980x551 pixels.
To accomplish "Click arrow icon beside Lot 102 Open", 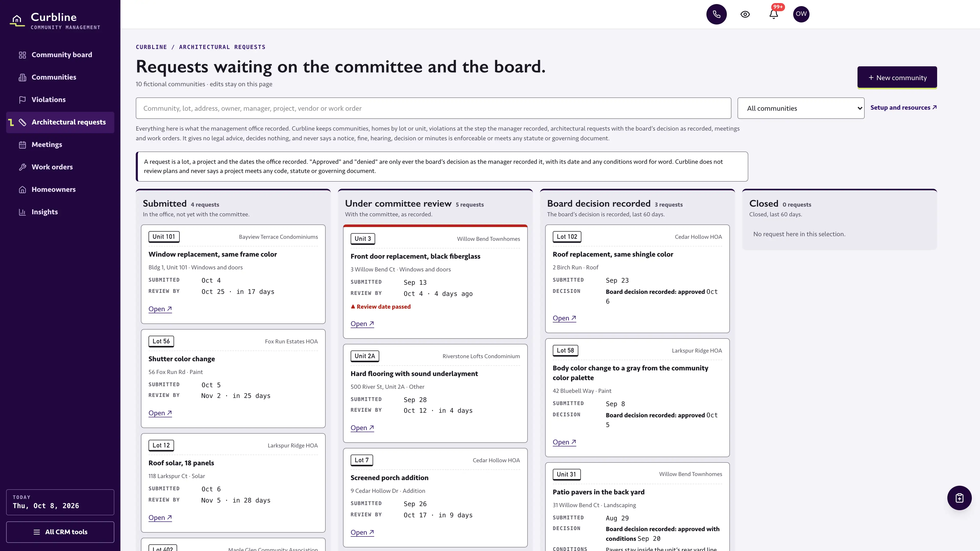I will point(574,318).
